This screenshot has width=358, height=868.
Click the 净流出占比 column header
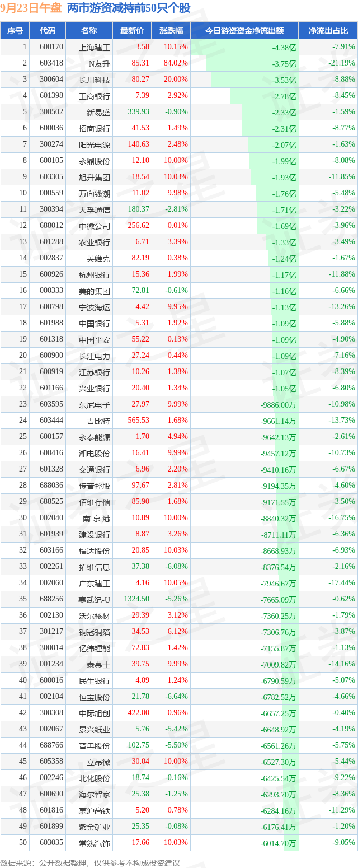328,31
